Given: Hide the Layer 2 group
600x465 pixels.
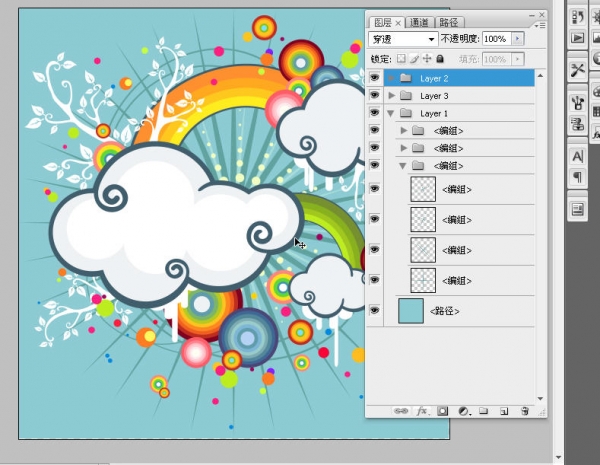Looking at the screenshot, I should [375, 78].
